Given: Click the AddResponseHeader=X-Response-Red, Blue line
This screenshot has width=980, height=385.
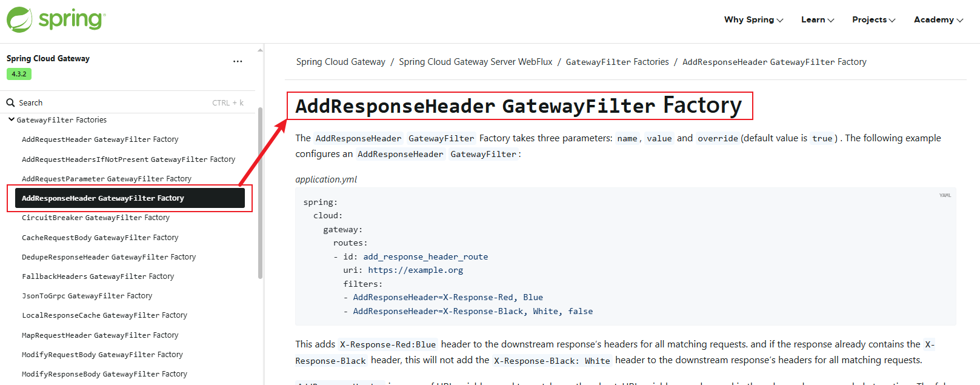Looking at the screenshot, I should pyautogui.click(x=448, y=298).
